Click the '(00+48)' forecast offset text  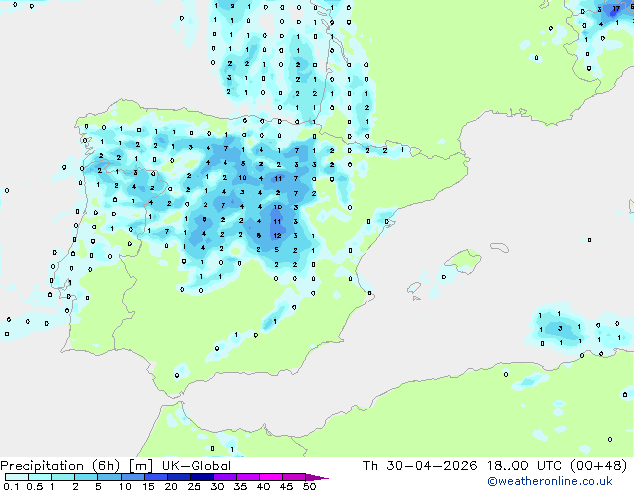[x=598, y=466]
